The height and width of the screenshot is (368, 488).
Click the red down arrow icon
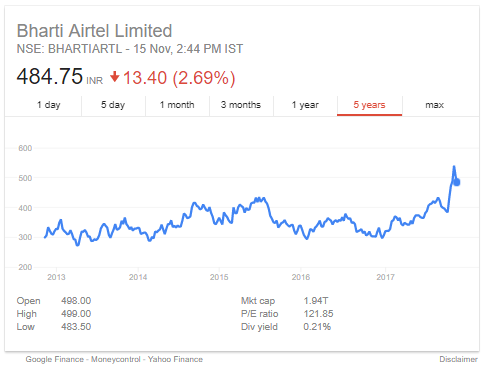point(114,77)
